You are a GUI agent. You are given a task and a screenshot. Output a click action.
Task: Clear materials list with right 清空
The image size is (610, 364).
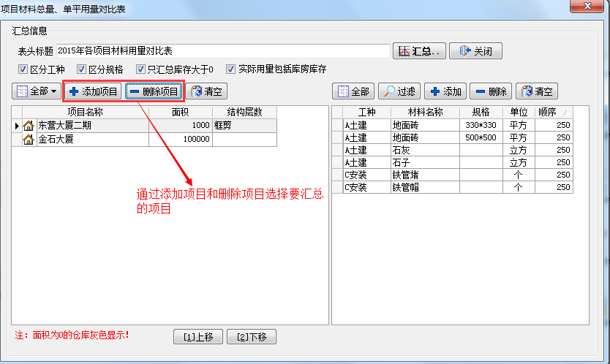537,91
